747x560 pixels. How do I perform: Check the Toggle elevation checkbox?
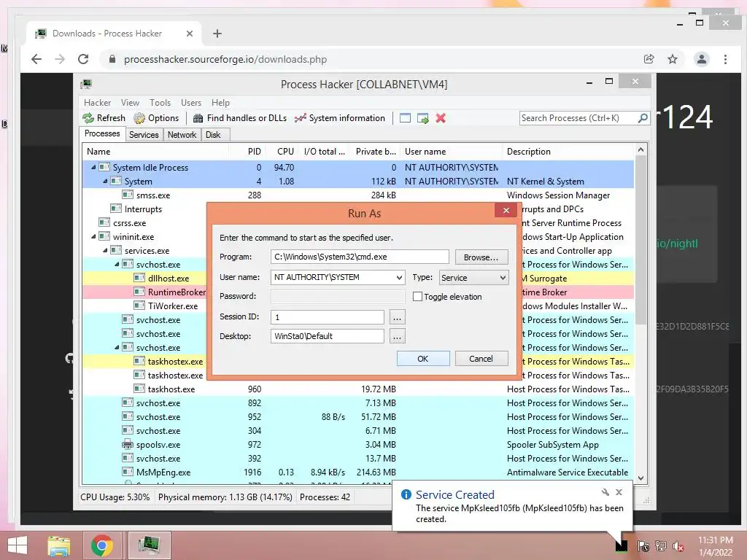click(x=417, y=297)
